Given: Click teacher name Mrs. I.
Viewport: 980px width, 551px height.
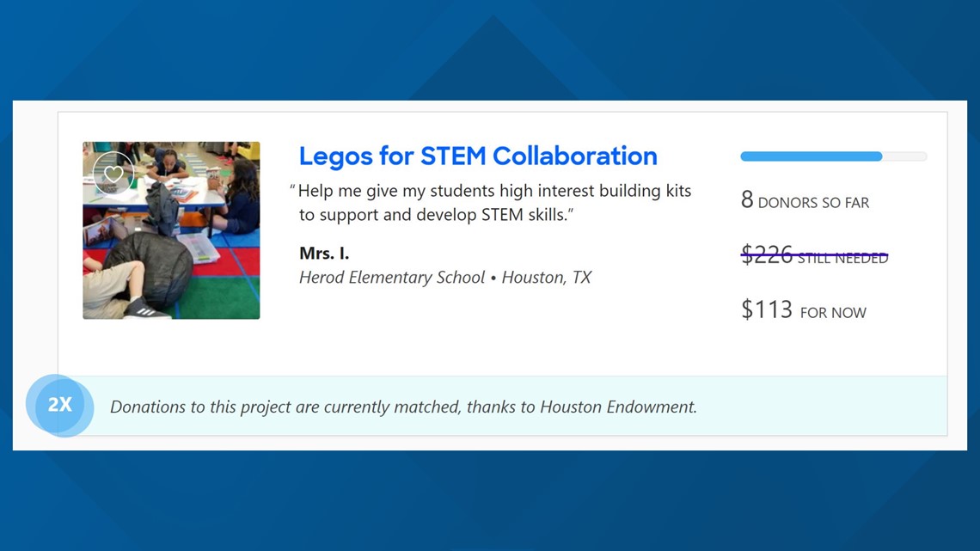Looking at the screenshot, I should coord(324,253).
